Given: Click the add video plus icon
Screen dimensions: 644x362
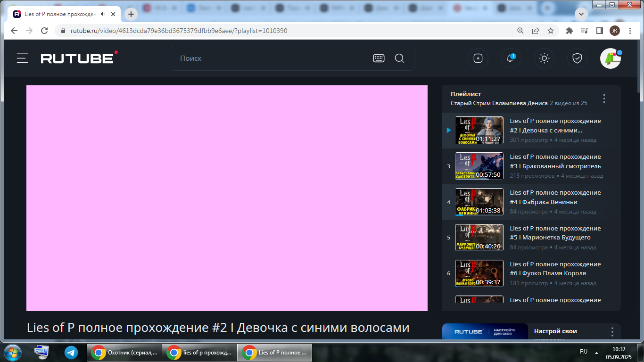Looking at the screenshot, I should (x=478, y=58).
